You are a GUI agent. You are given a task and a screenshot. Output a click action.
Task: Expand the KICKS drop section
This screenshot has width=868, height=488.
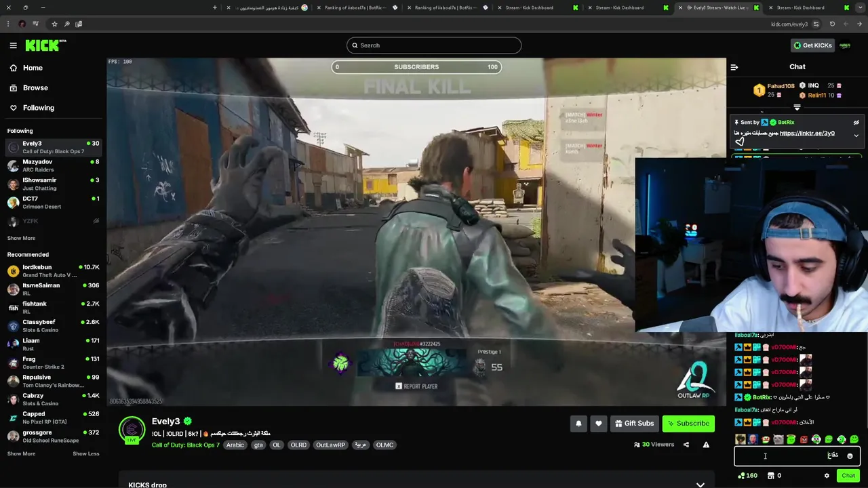click(700, 485)
